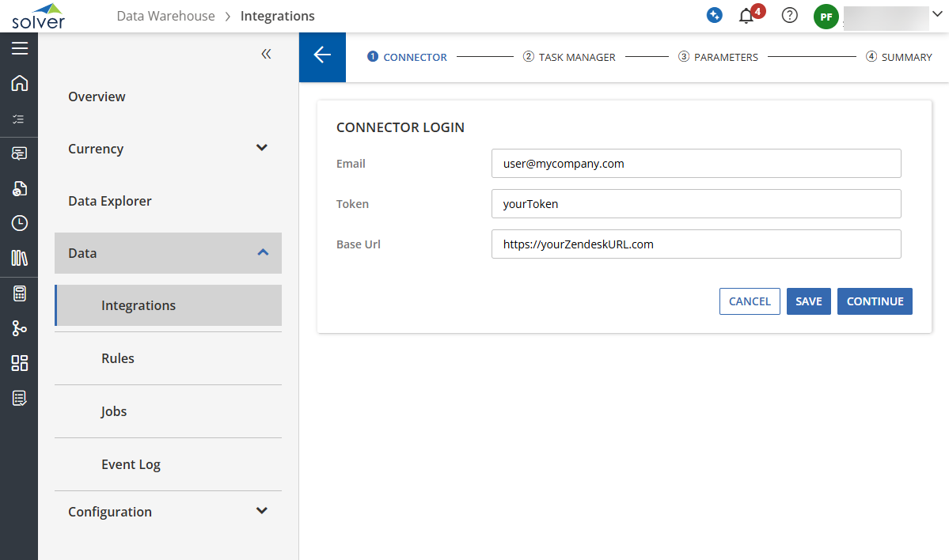The width and height of the screenshot is (949, 560).
Task: Click the CANCEL button
Action: click(x=750, y=301)
